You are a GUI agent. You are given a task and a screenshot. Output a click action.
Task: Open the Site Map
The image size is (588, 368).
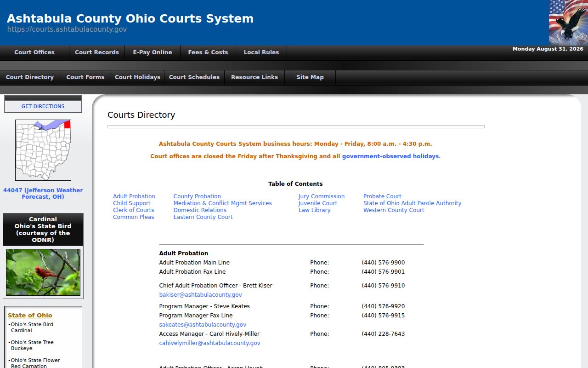(310, 77)
